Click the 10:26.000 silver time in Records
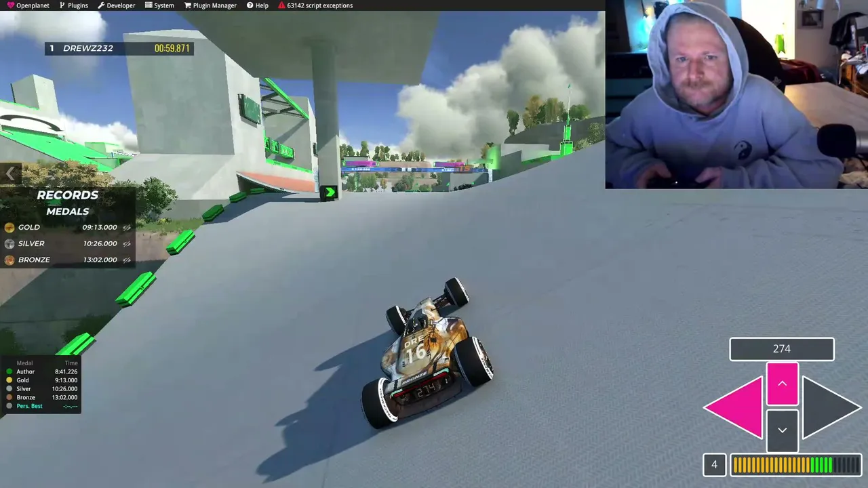Viewport: 868px width, 488px height. (100, 244)
